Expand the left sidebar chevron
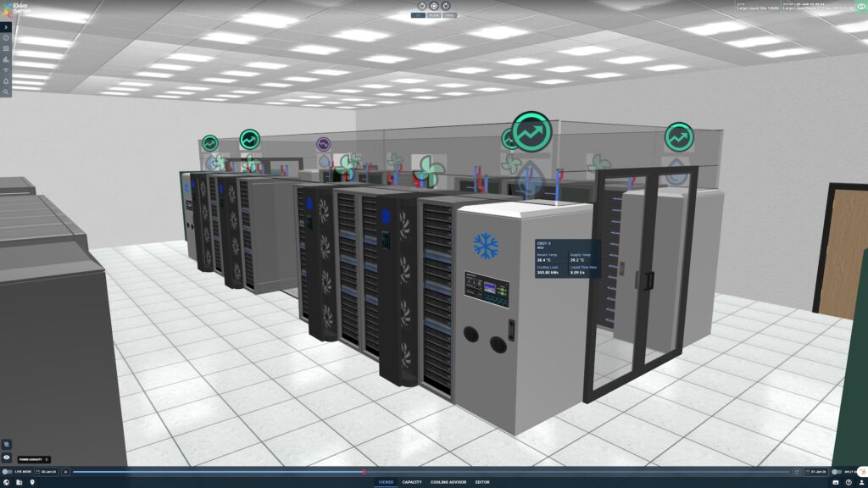 6,27
